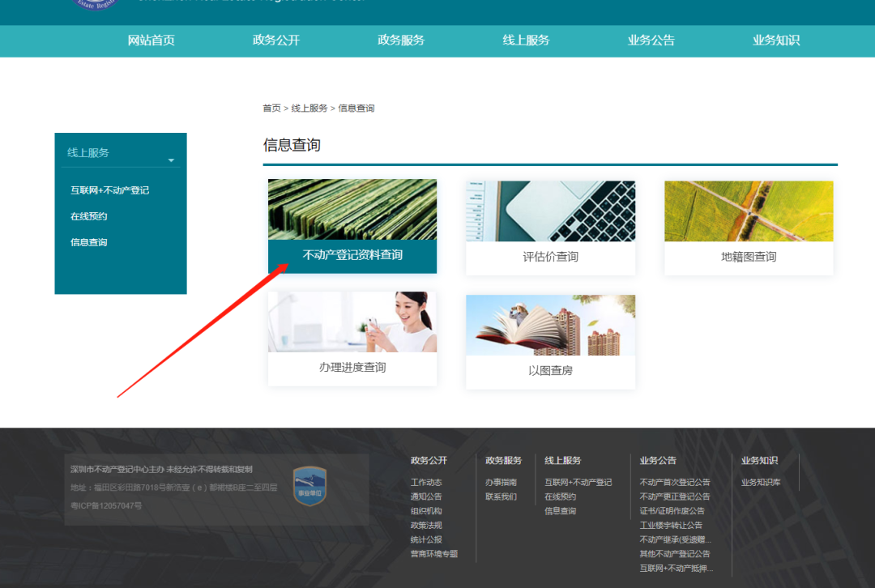Open the 网站首页 navigation tab

pyautogui.click(x=151, y=40)
